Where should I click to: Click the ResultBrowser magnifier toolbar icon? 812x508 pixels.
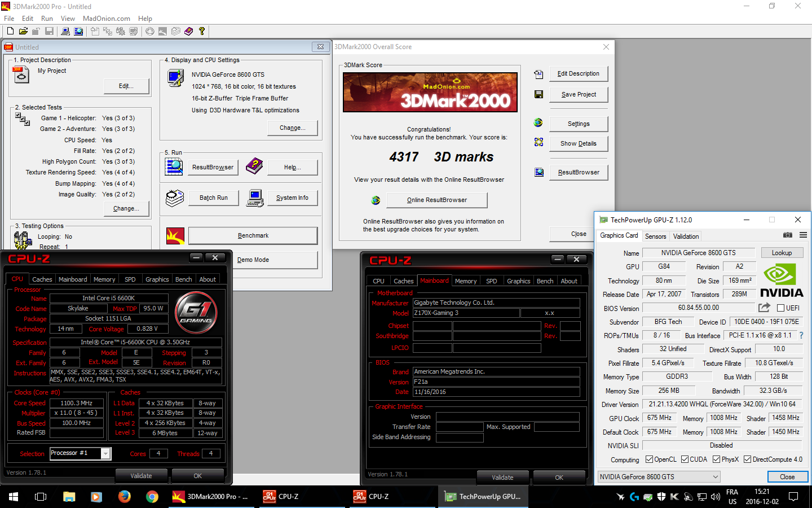(78, 31)
